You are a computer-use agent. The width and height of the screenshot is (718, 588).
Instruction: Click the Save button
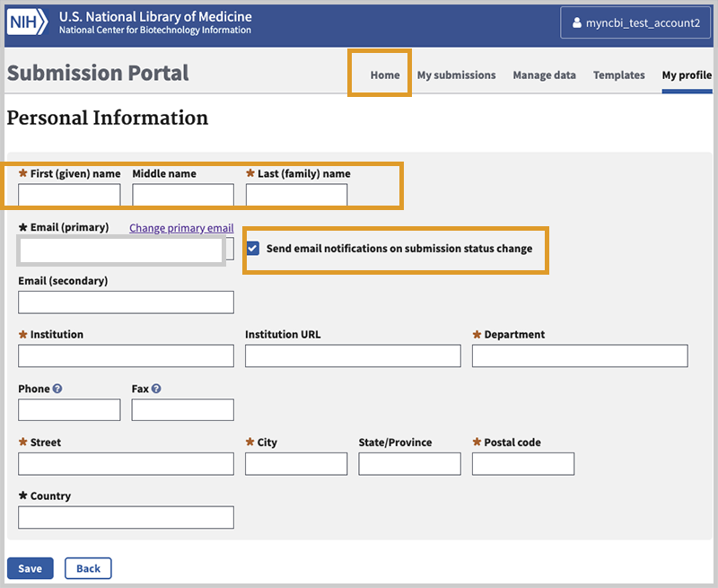coord(31,568)
